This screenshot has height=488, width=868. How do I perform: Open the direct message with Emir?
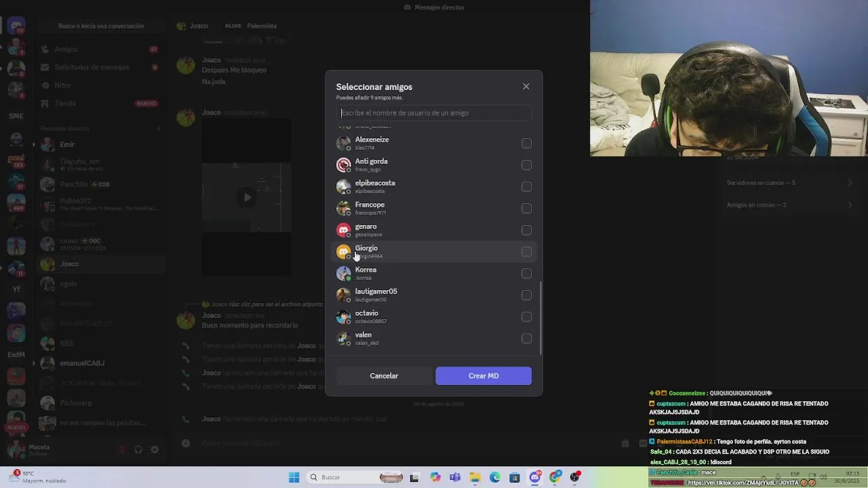[99, 144]
